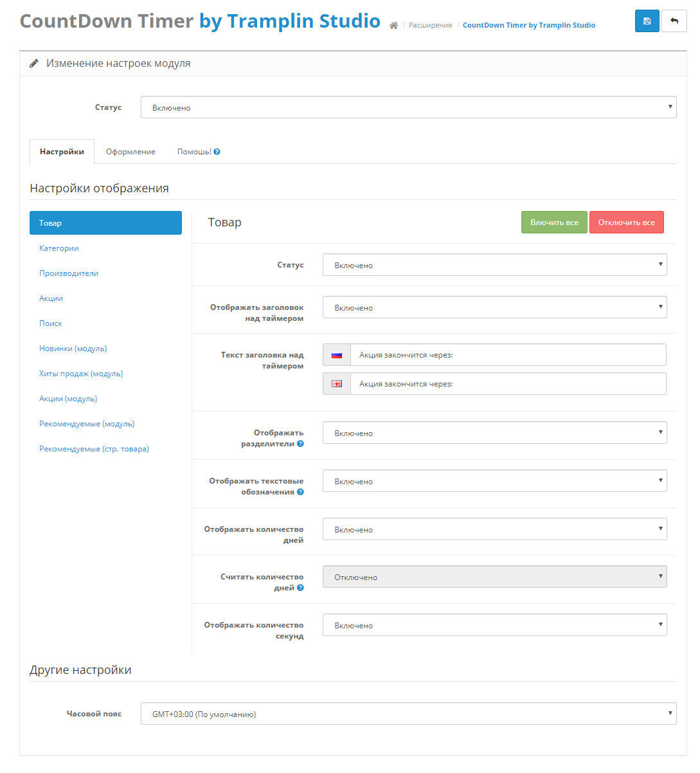Click the back arrow icon button
Image resolution: width=700 pixels, height=773 pixels.
(674, 21)
